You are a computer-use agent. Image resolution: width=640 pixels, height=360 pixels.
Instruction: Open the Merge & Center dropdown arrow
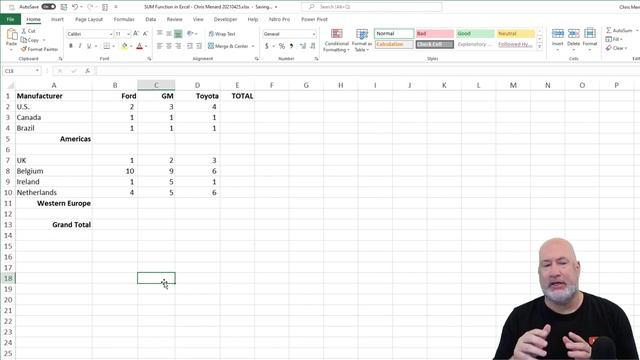(x=253, y=46)
